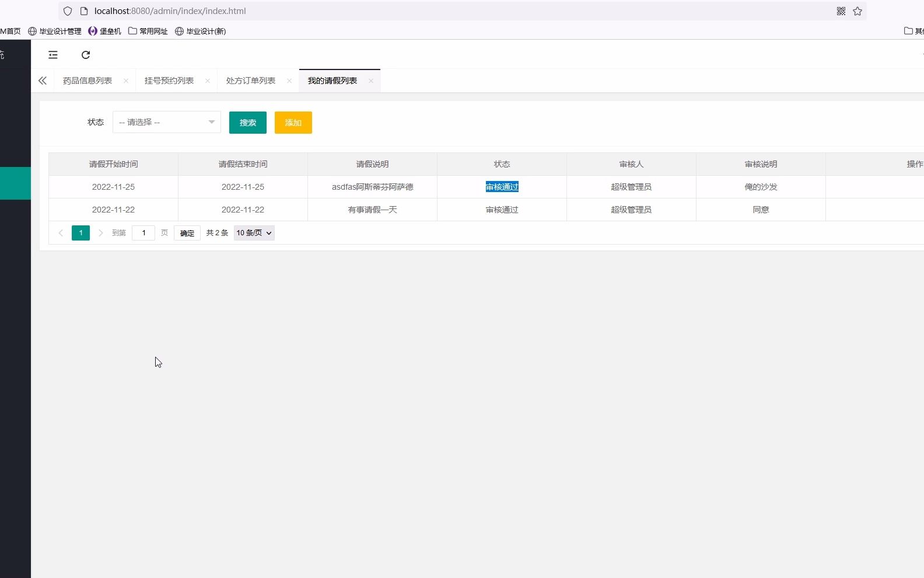
Task: Switch to 挂号预约列表 tab
Action: coord(169,81)
